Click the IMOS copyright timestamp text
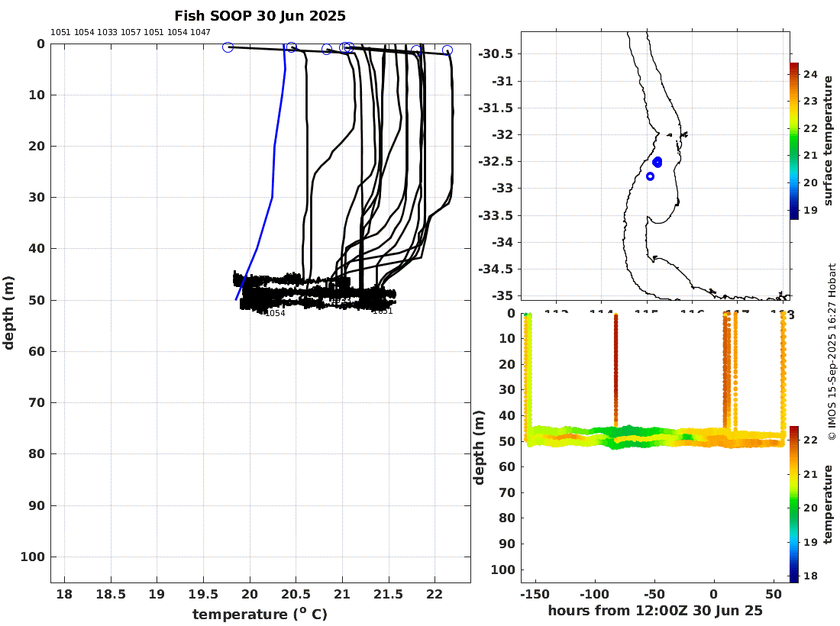This screenshot has width=840, height=626. click(832, 352)
